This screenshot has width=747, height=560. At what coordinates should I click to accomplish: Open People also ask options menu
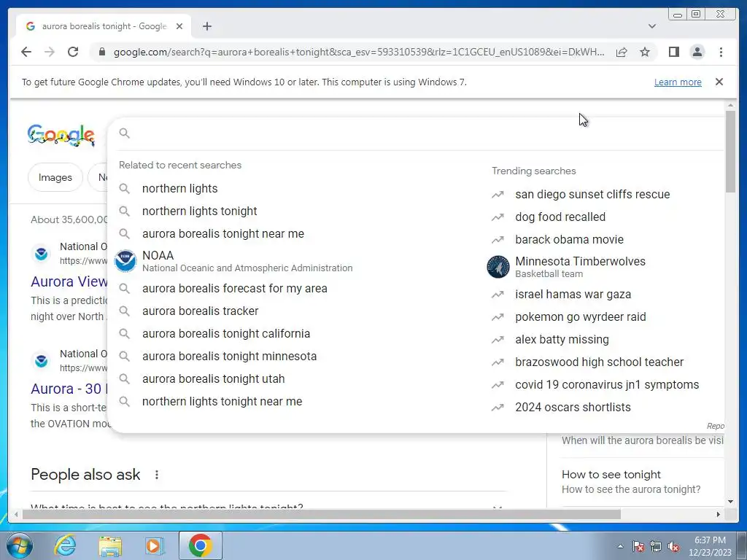tap(157, 475)
